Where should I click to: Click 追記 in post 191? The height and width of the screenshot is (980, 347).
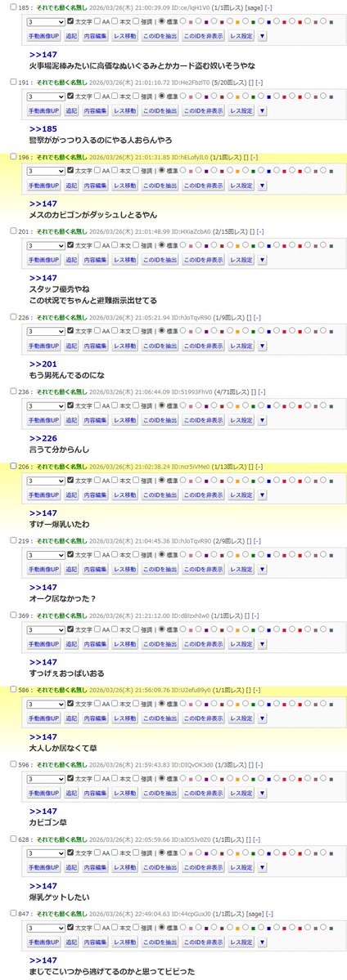tap(71, 110)
